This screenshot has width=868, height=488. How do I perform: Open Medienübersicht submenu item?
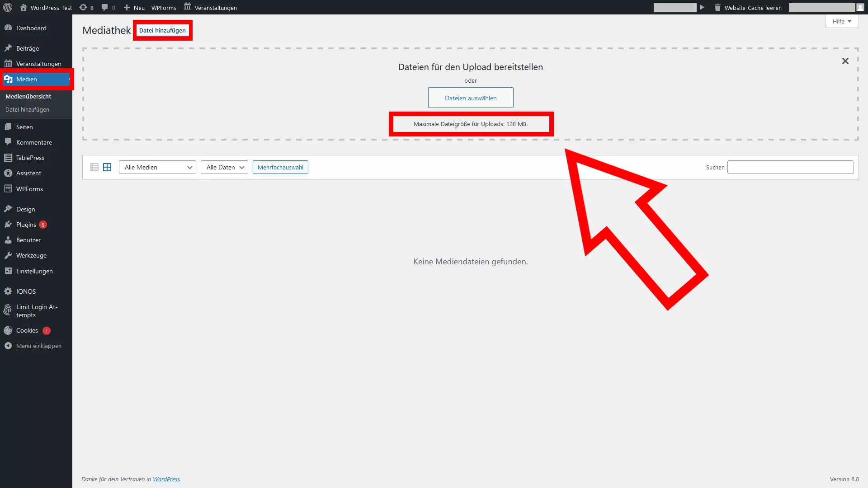tap(28, 96)
